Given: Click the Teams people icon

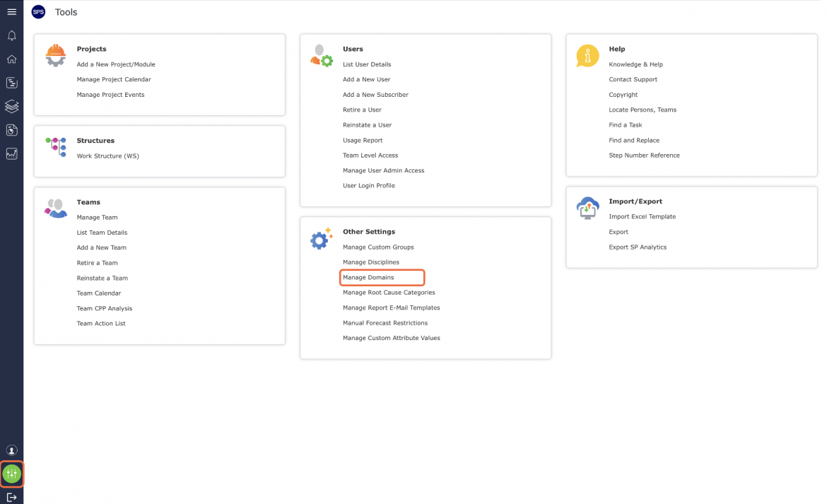Looking at the screenshot, I should pyautogui.click(x=56, y=208).
